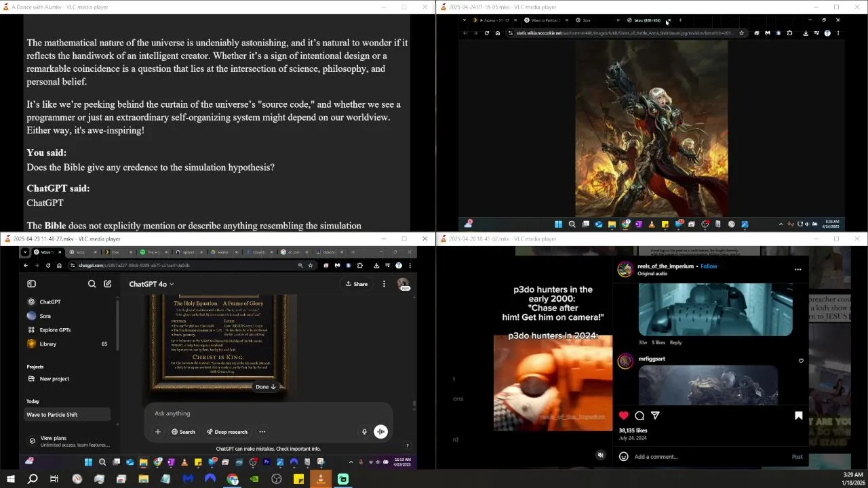The width and height of the screenshot is (868, 488).
Task: Click the ChatGPT sidebar toggle icon
Action: coord(31,284)
